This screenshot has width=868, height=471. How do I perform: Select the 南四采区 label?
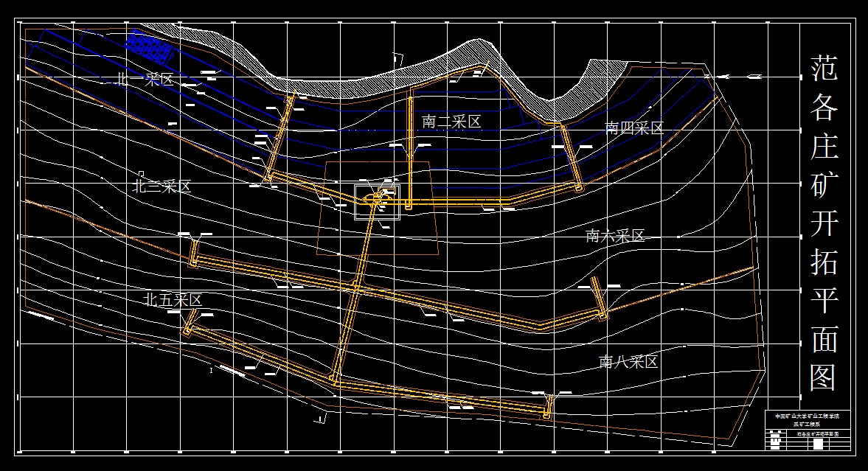pyautogui.click(x=634, y=128)
